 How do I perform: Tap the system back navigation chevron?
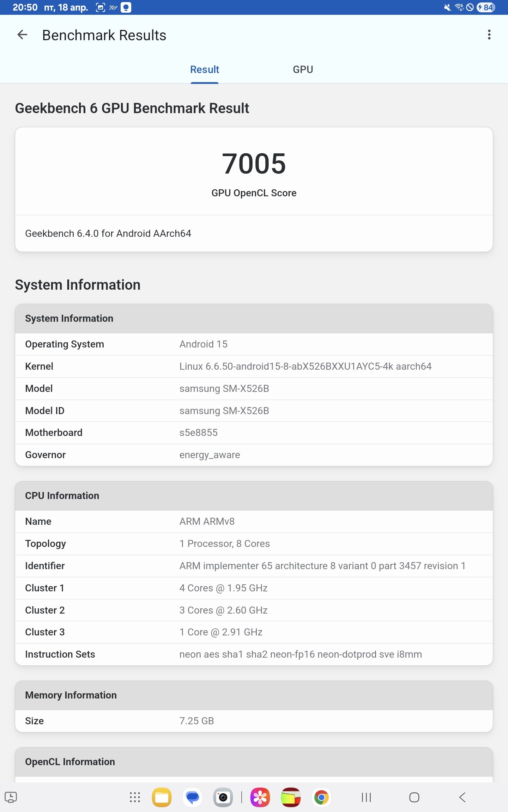point(462,797)
